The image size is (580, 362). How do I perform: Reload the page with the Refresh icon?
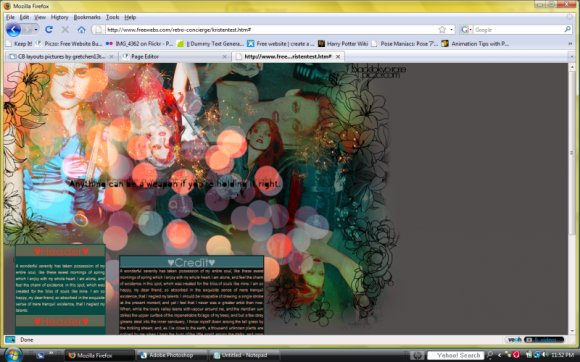[x=49, y=30]
